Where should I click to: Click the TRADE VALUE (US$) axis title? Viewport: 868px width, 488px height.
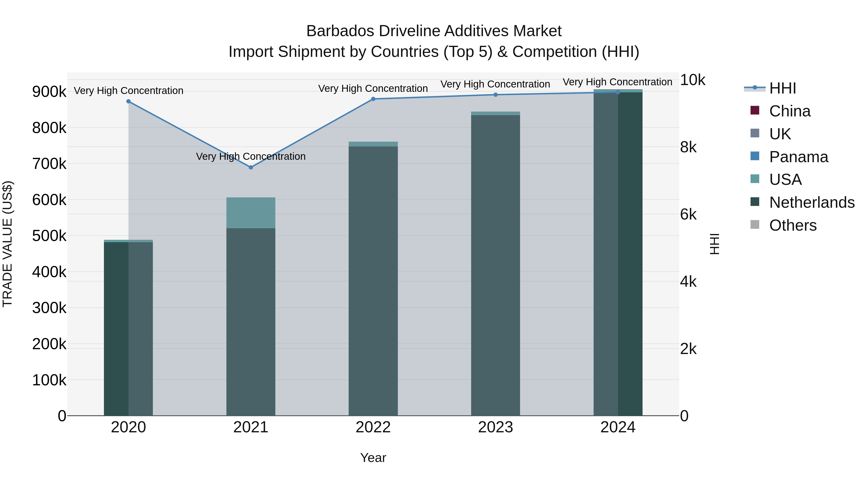(x=7, y=244)
